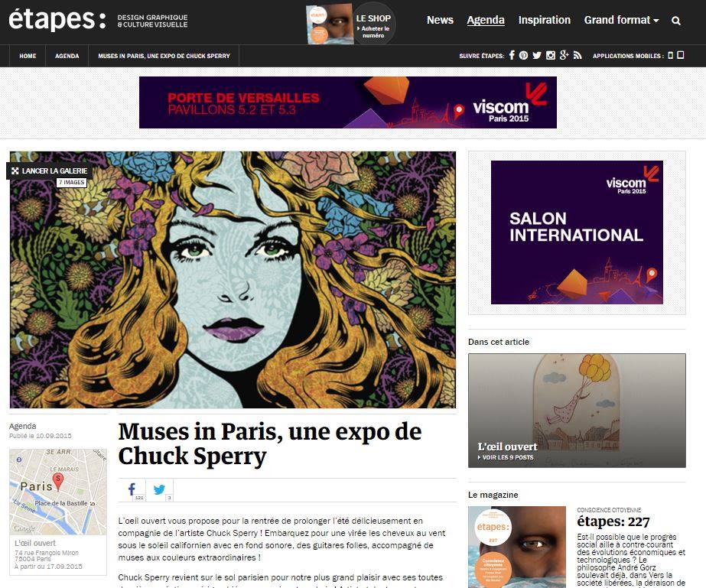Click the HOME breadcrumb link
Viewport: 706px width, 588px height.
coord(28,56)
